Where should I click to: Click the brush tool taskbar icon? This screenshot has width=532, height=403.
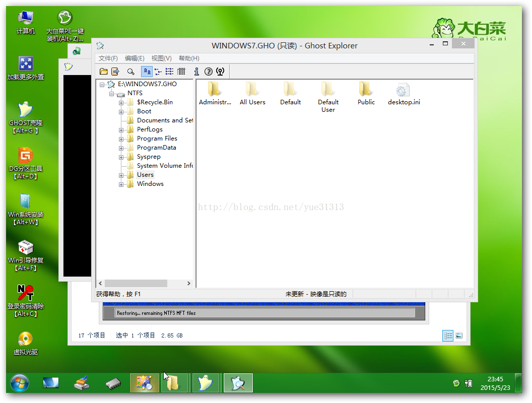click(x=82, y=383)
